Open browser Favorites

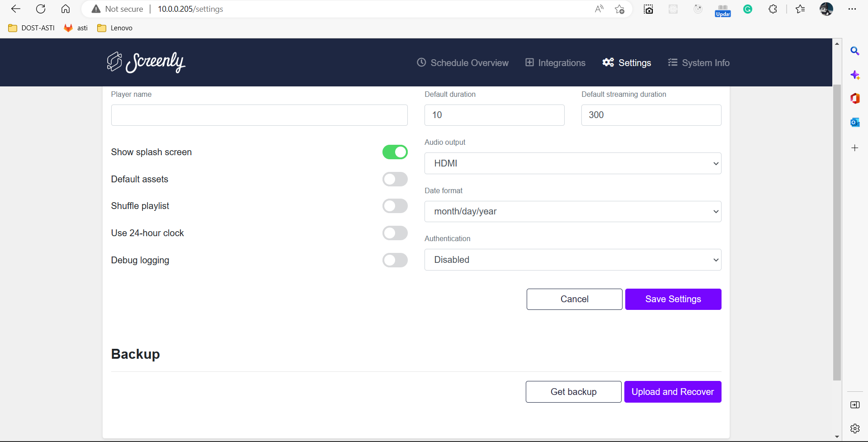pyautogui.click(x=800, y=9)
